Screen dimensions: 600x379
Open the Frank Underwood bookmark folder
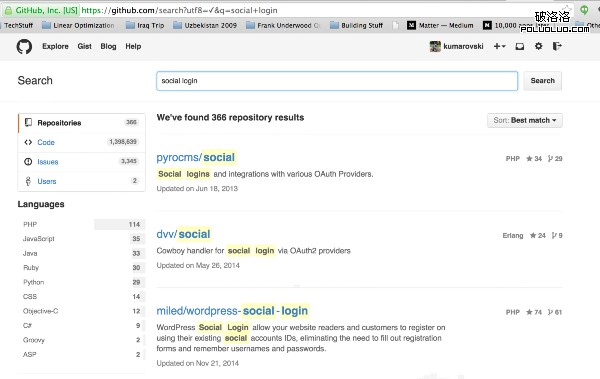click(x=283, y=25)
